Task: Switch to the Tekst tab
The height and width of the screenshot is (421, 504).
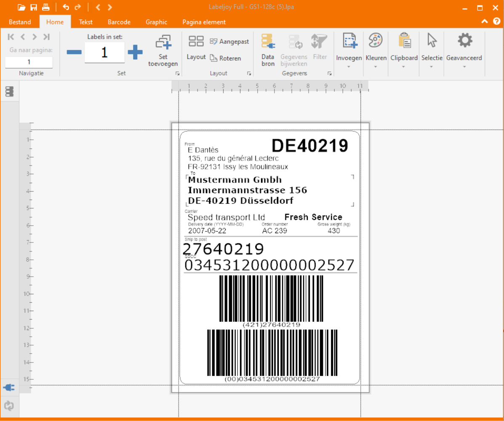Action: pyautogui.click(x=85, y=22)
